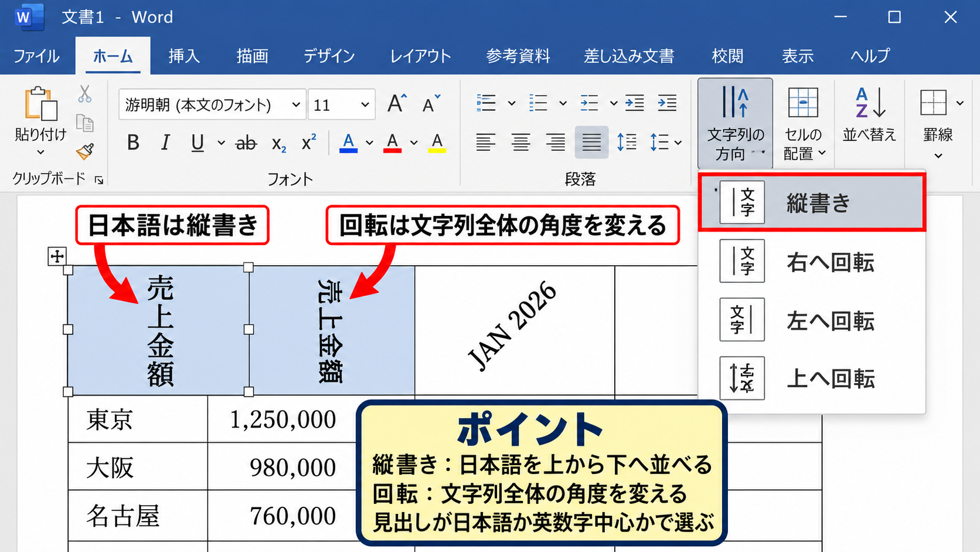Click the increase indent icon
Image resolution: width=980 pixels, height=552 pixels.
coord(667,103)
